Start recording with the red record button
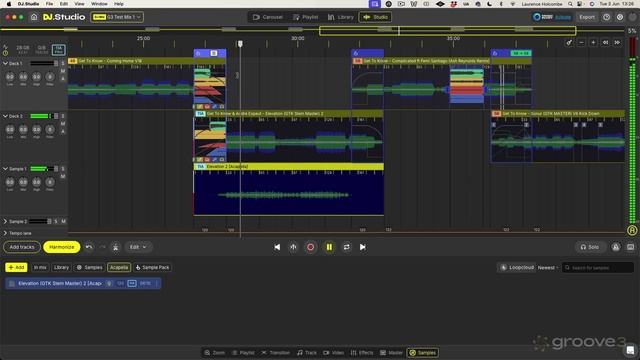This screenshot has width=640, height=360. pyautogui.click(x=311, y=247)
